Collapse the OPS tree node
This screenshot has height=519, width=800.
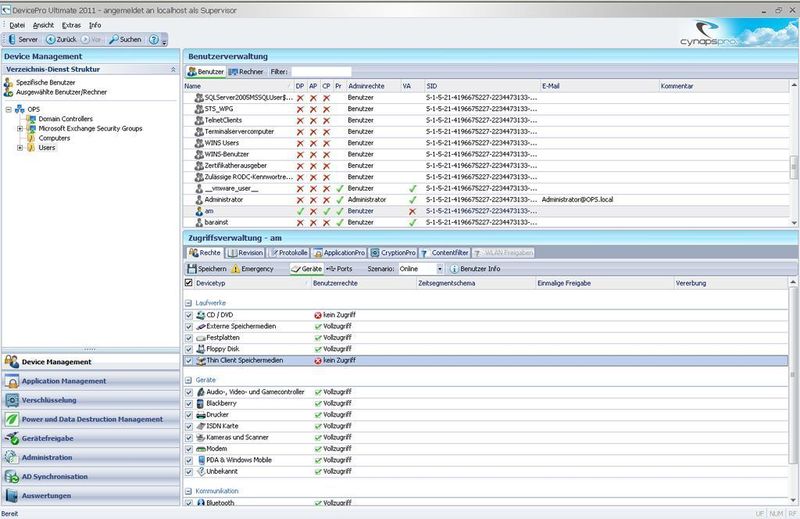click(x=9, y=109)
